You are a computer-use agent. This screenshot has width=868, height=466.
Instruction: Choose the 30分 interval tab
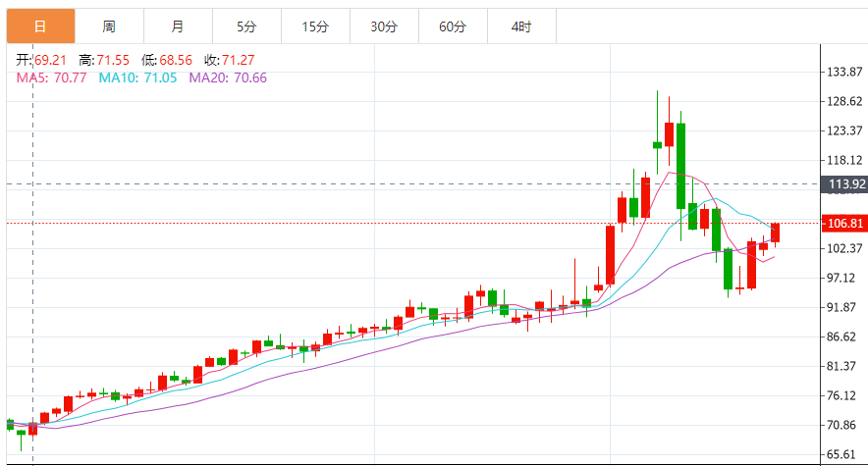pyautogui.click(x=384, y=26)
